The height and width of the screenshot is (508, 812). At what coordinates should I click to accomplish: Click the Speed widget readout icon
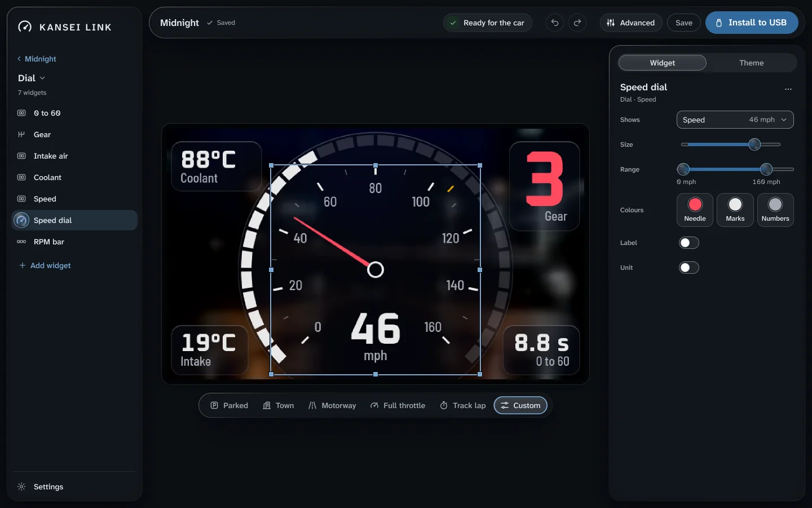pos(21,199)
